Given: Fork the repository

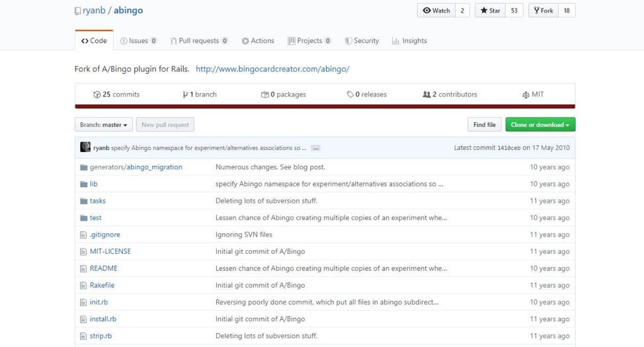Looking at the screenshot, I should coord(543,11).
